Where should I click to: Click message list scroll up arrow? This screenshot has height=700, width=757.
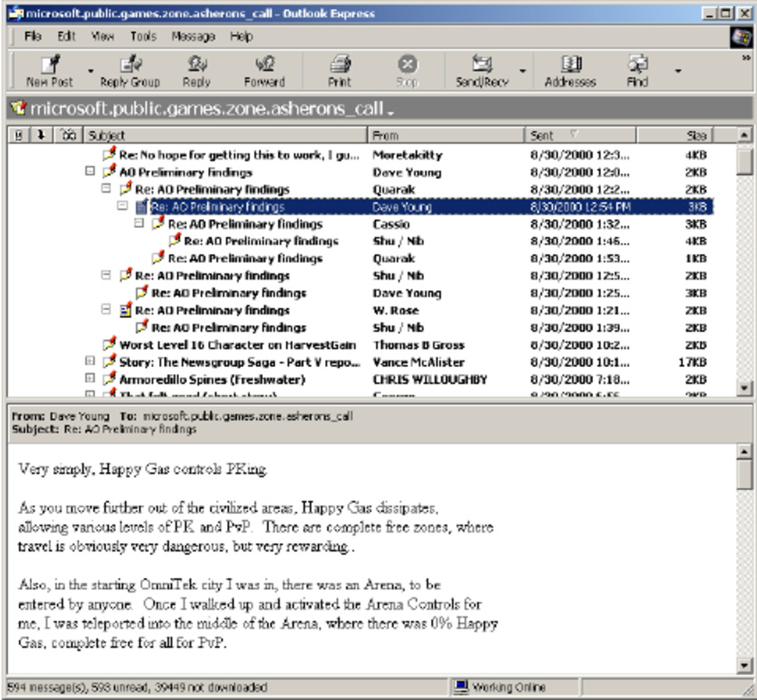point(745,135)
